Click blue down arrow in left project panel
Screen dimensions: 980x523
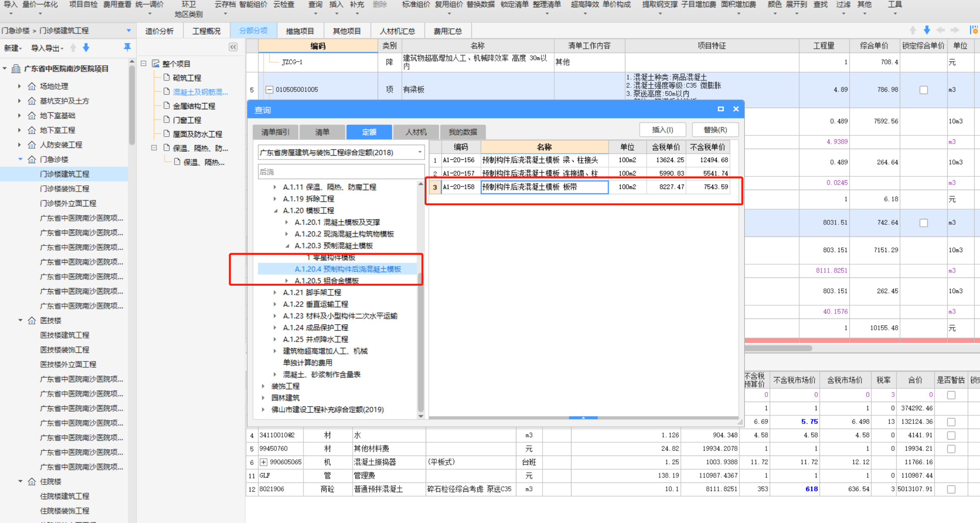(86, 48)
